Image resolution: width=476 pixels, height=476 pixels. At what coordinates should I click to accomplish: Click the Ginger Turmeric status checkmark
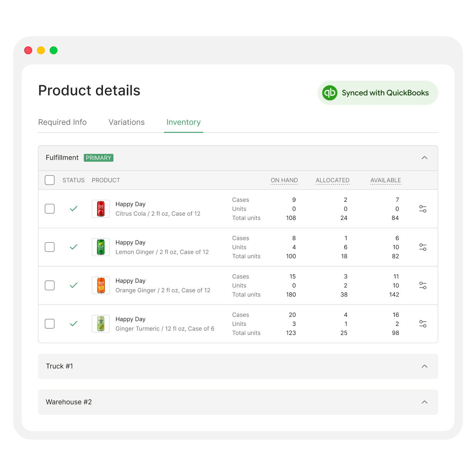click(x=74, y=323)
